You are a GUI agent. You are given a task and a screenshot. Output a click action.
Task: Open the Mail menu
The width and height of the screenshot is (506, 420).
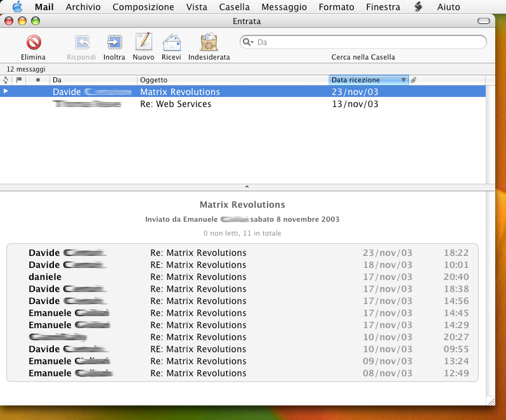point(44,7)
